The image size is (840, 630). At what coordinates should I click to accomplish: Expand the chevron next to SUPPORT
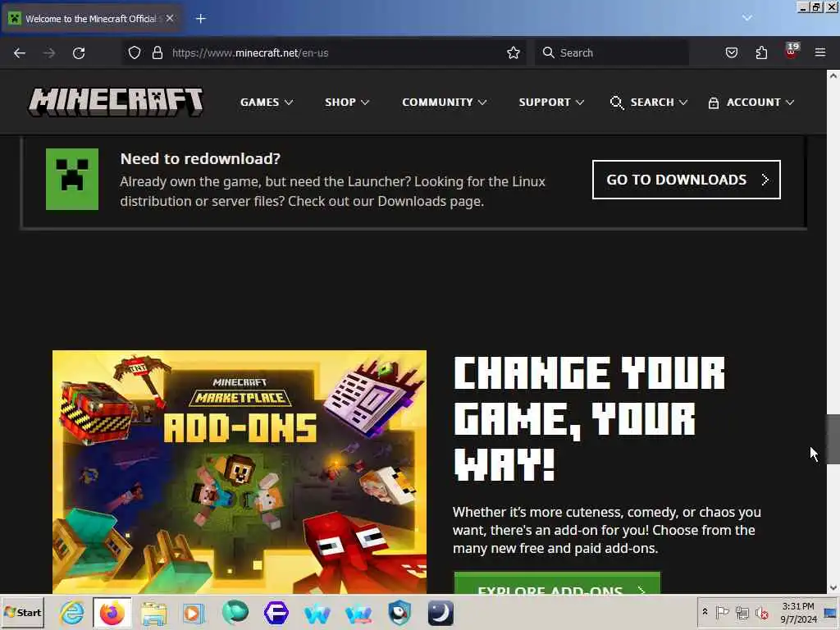[580, 103]
